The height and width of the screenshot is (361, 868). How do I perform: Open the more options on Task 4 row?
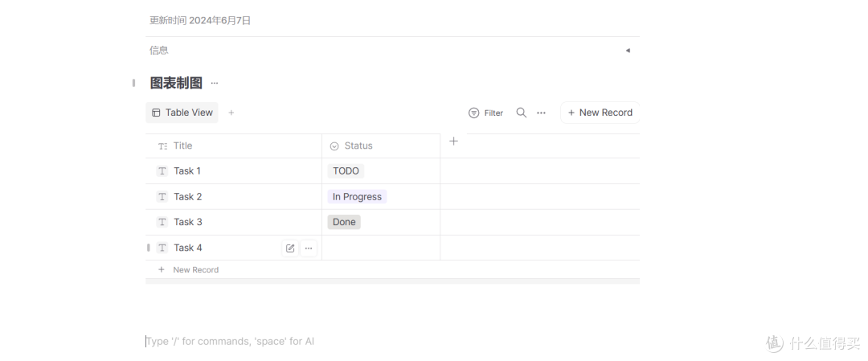309,248
